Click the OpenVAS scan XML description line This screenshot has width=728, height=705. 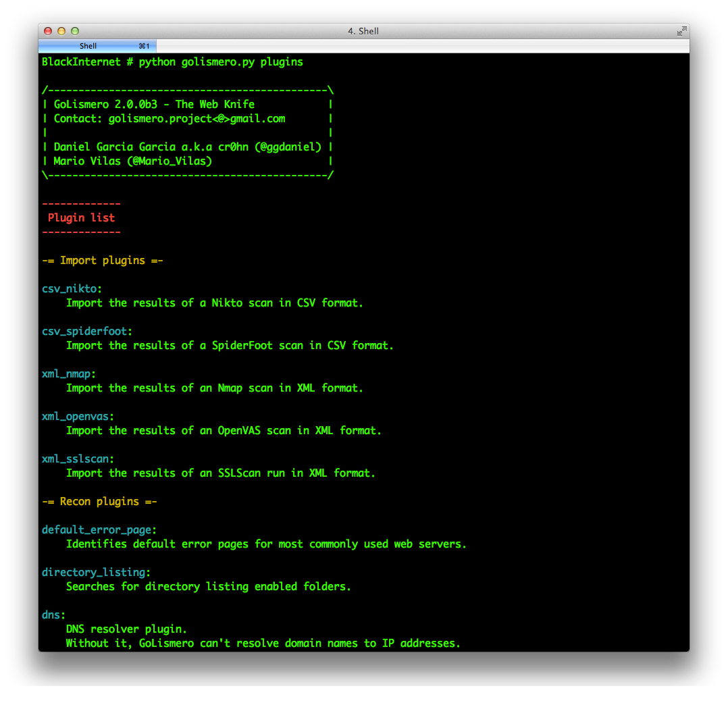224,431
